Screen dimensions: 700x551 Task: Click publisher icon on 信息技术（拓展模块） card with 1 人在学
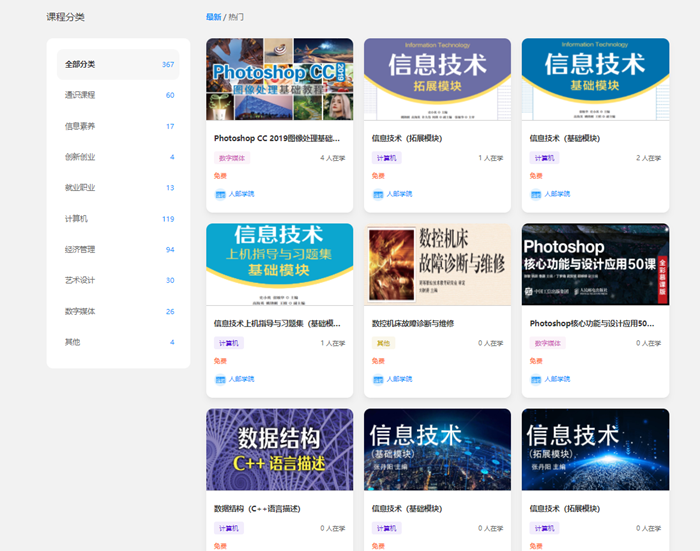click(378, 194)
